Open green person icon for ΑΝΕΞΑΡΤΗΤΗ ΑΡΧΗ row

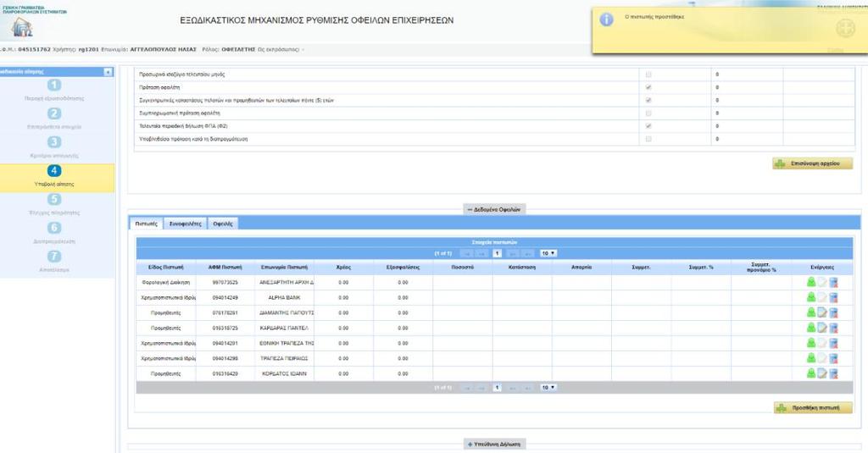point(811,282)
